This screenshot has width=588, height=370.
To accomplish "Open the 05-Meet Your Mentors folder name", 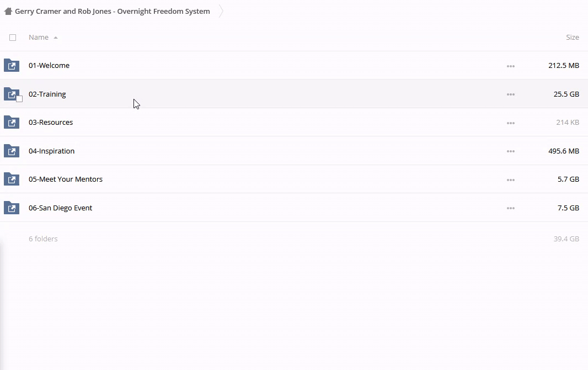I will click(x=66, y=179).
